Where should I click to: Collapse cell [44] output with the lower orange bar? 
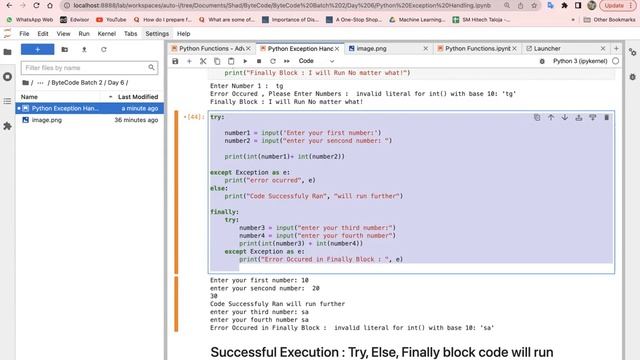point(176,304)
